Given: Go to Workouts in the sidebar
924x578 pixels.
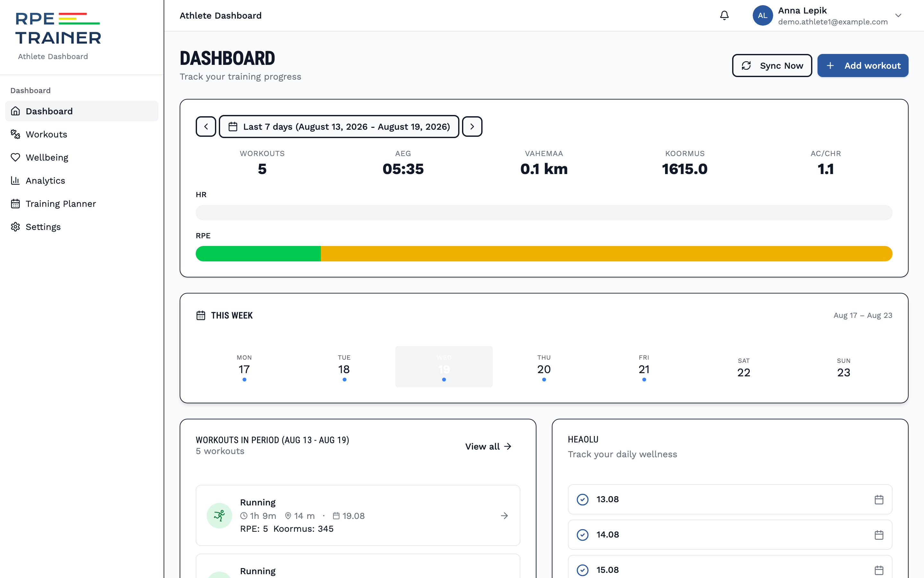Looking at the screenshot, I should click(82, 134).
